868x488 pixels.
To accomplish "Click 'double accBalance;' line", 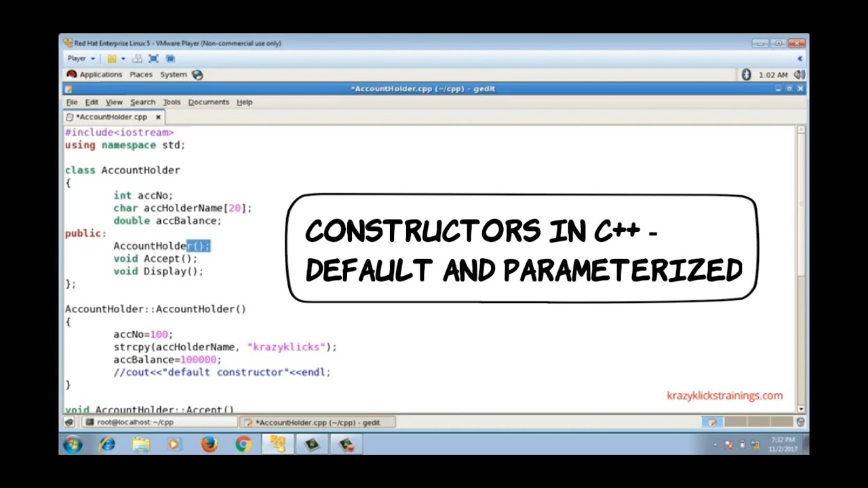I will coord(167,221).
